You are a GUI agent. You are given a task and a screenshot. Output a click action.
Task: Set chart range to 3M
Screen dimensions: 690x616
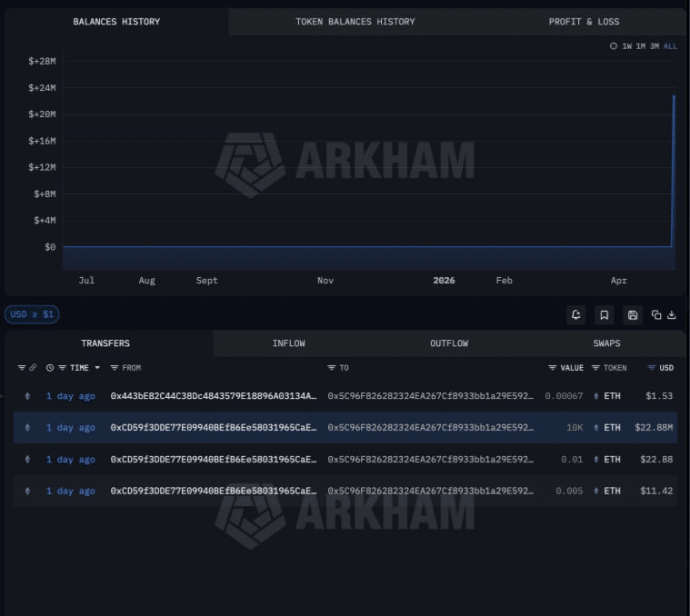[x=655, y=46]
